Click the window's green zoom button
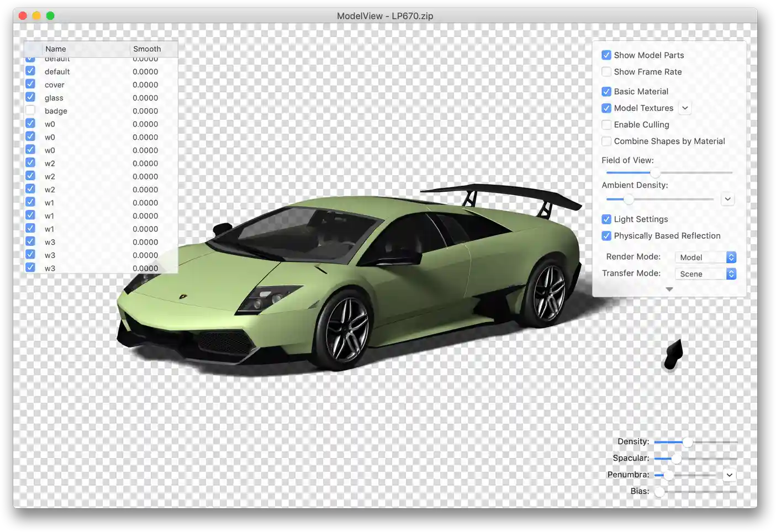 [50, 15]
